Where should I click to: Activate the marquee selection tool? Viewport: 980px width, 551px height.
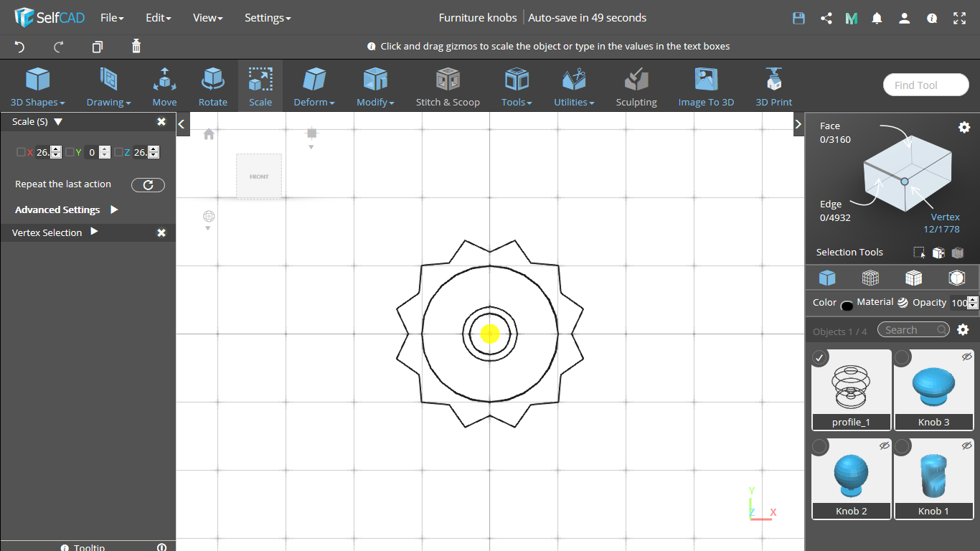click(919, 253)
